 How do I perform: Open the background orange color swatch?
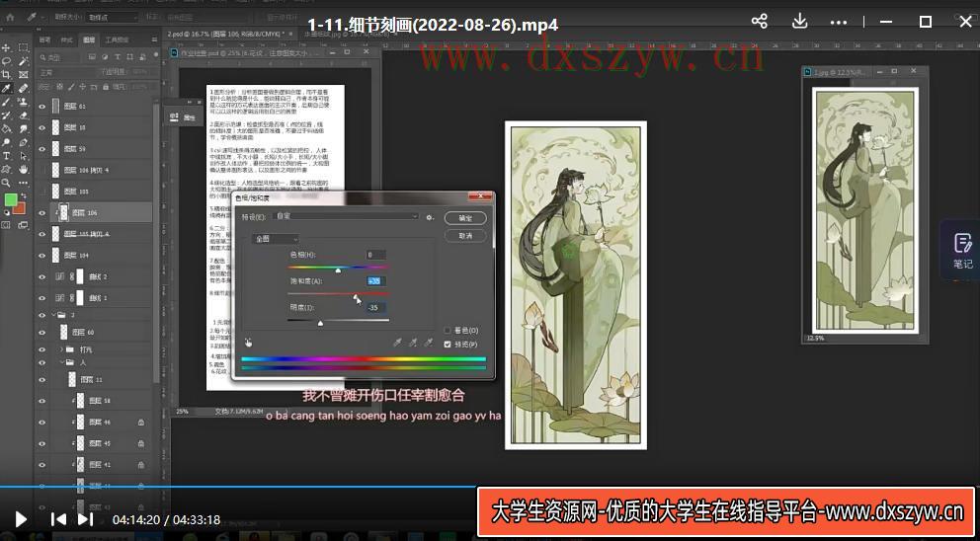(21, 208)
